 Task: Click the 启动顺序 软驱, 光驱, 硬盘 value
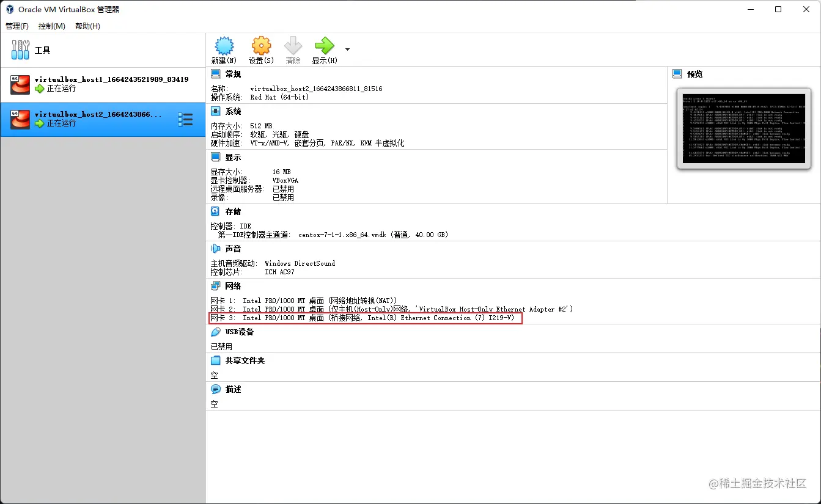279,134
